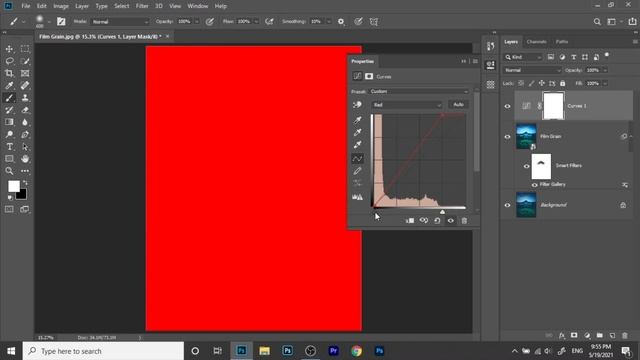Delete layer with trash button

tap(624, 336)
